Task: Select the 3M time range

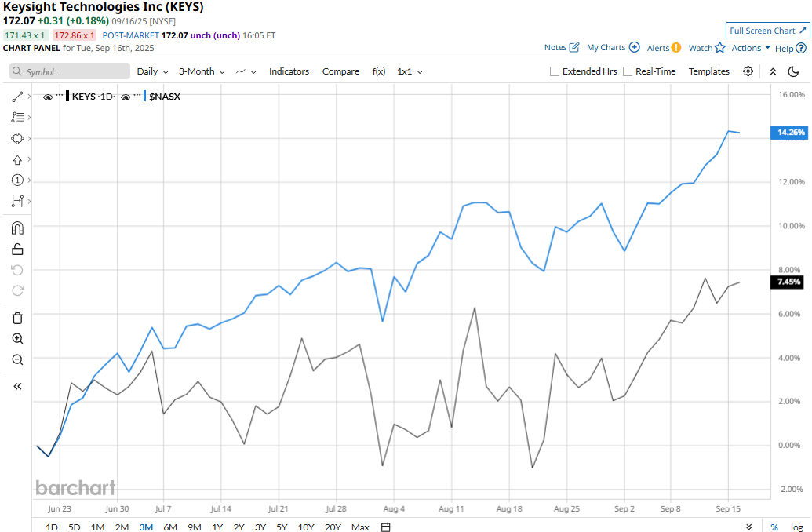Action: tap(146, 527)
